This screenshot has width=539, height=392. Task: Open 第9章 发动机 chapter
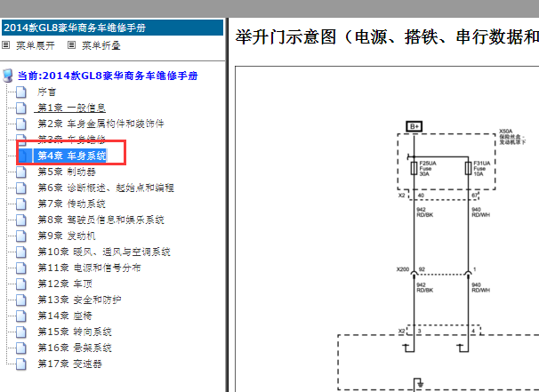coord(67,236)
